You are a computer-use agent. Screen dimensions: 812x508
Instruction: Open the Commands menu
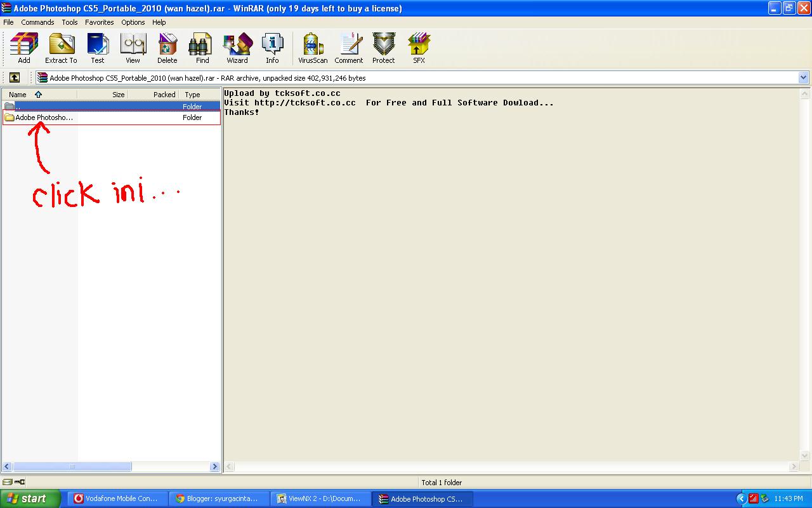click(37, 22)
